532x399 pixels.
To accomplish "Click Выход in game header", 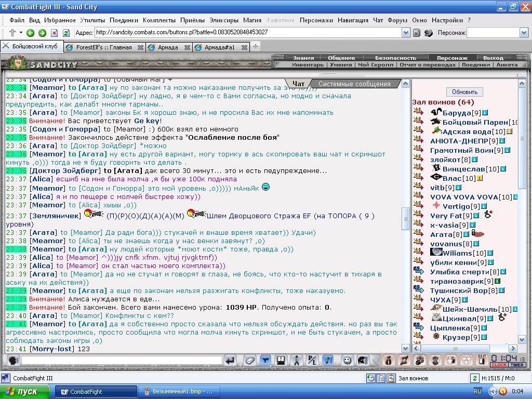I will pyautogui.click(x=493, y=58).
